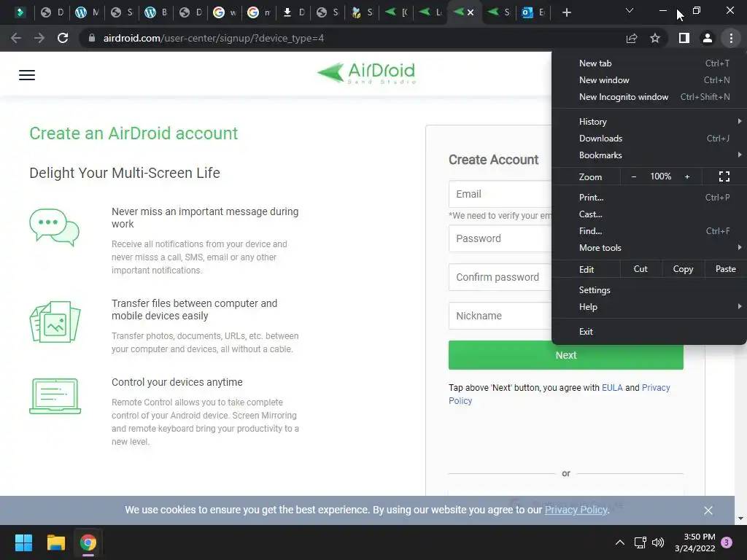Expand the Bookmarks submenu

[649, 155]
